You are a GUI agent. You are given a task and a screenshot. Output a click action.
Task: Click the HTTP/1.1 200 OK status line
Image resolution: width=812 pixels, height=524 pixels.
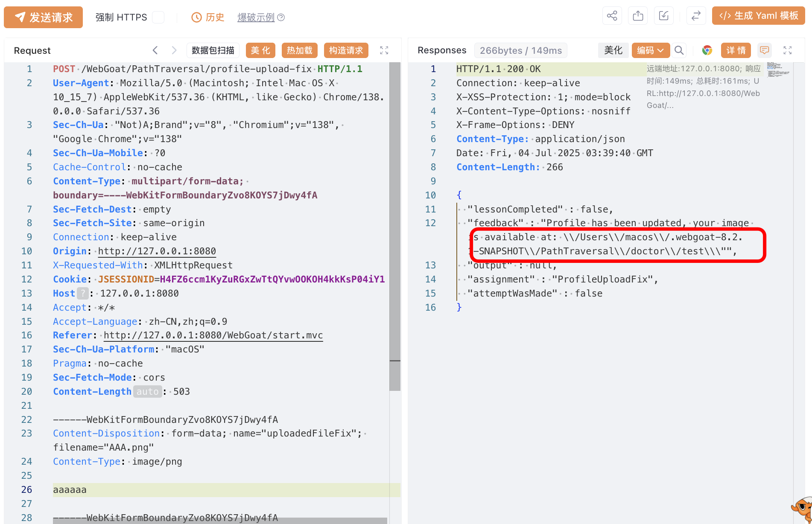click(498, 69)
